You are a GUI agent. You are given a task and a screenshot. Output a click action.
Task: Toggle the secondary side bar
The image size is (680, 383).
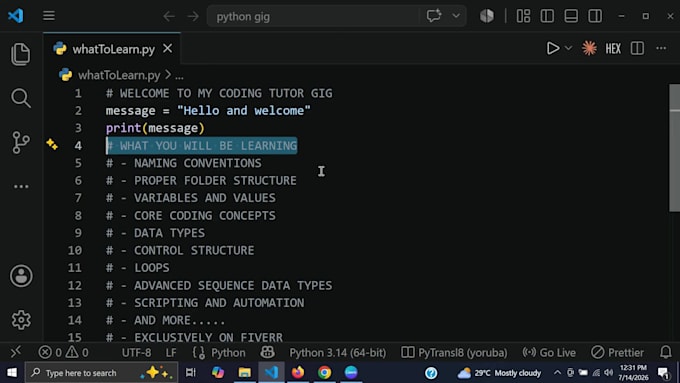[595, 16]
